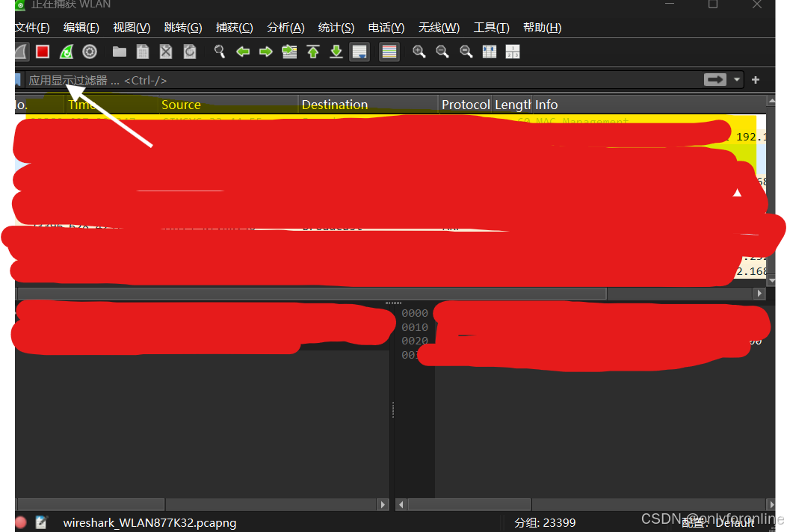Open the 统计(S) menu
Viewport: 787px width, 532px height.
(336, 28)
